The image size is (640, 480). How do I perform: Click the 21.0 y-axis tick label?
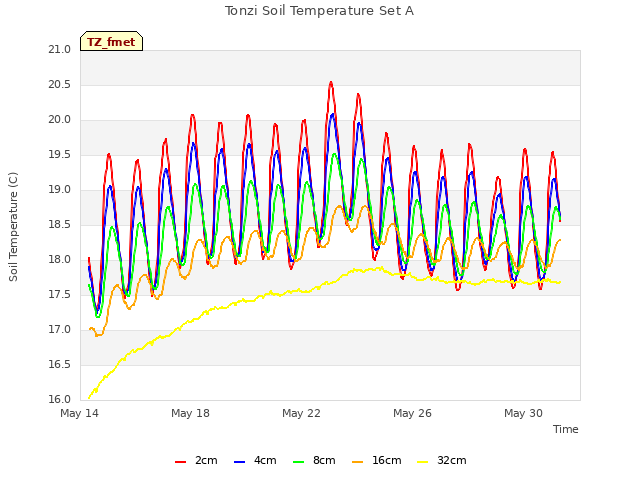(60, 50)
